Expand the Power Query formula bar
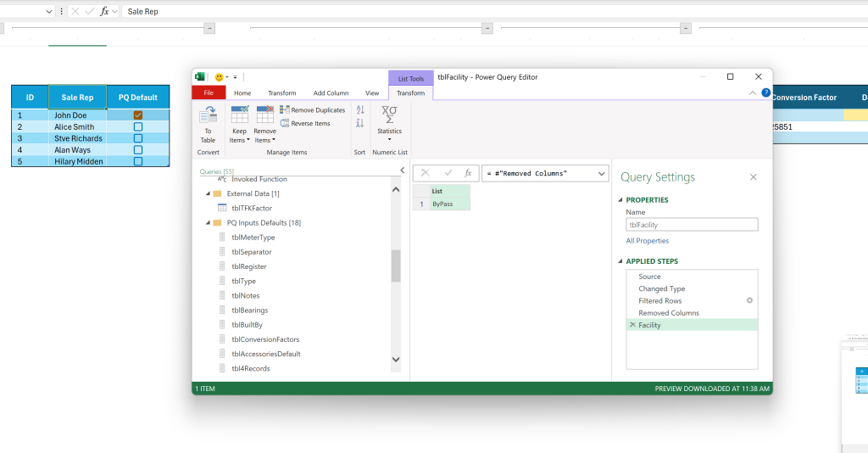This screenshot has height=453, width=868. pyautogui.click(x=601, y=173)
